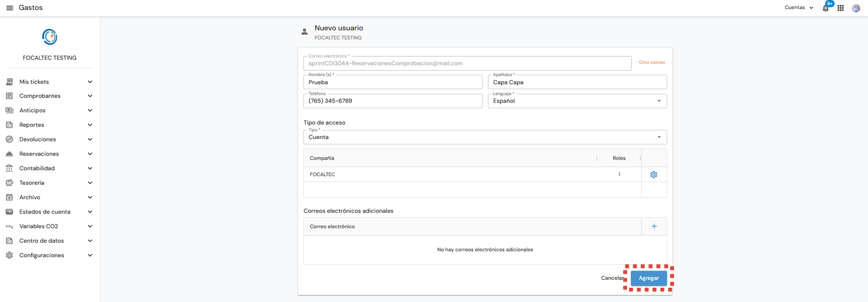Click the Cancelar button
Image resolution: width=868 pixels, height=302 pixels.
[x=612, y=278]
